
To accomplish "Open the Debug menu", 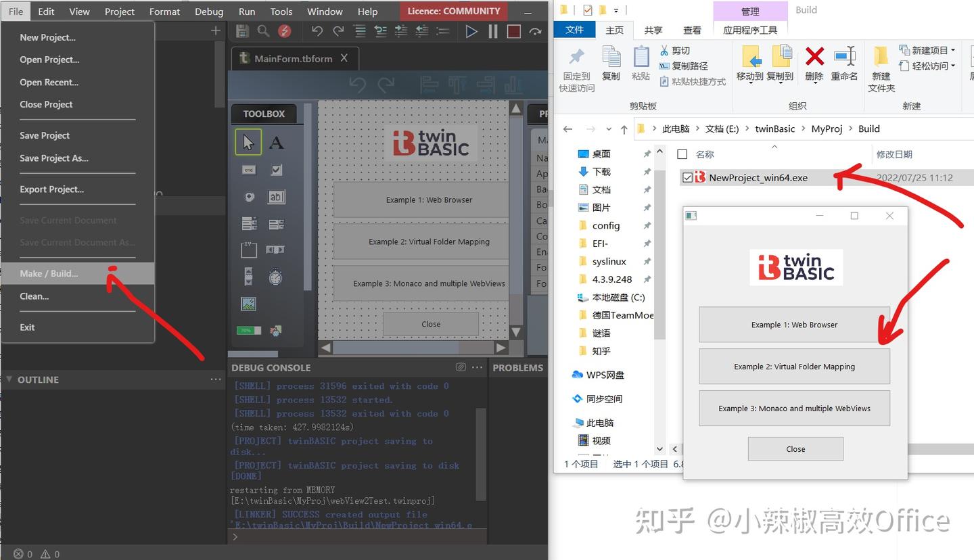I will pos(208,11).
